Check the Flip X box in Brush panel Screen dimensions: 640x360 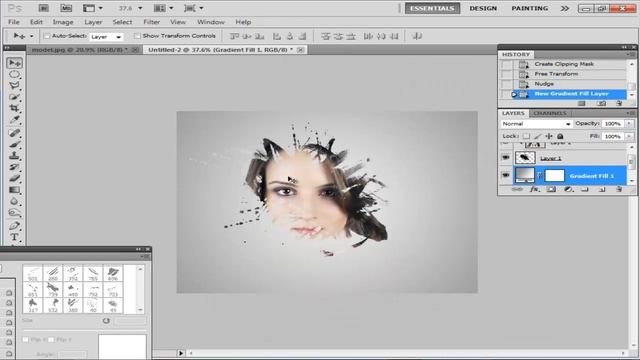coord(26,340)
